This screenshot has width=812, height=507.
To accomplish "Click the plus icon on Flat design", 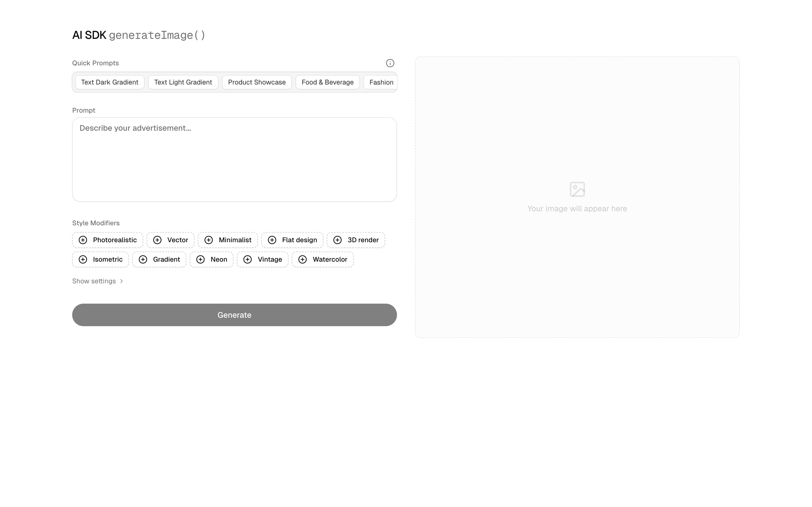I will [272, 240].
